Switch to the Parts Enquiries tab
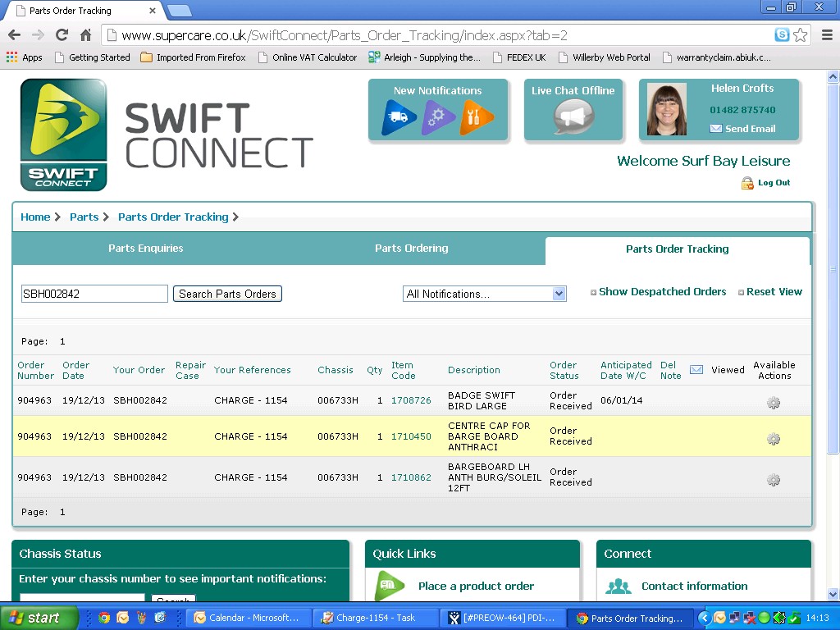The height and width of the screenshot is (630, 840). pyautogui.click(x=146, y=249)
